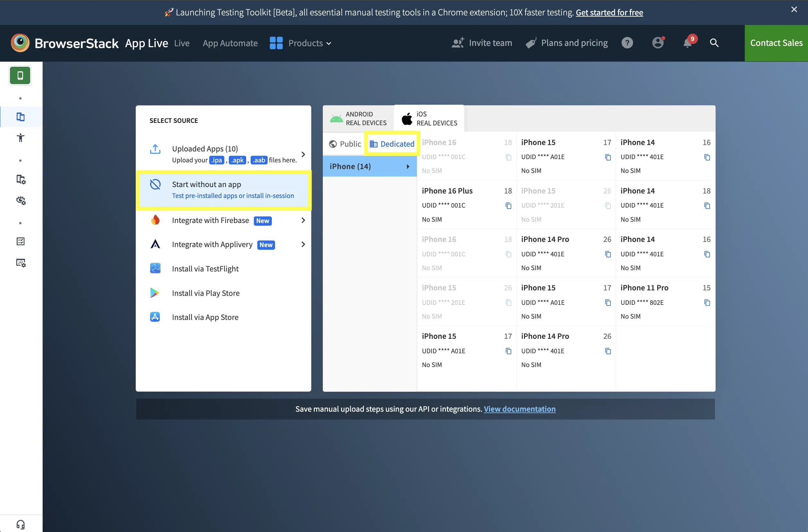
Task: Select the green App Live icon in sidebar
Action: click(x=20, y=75)
